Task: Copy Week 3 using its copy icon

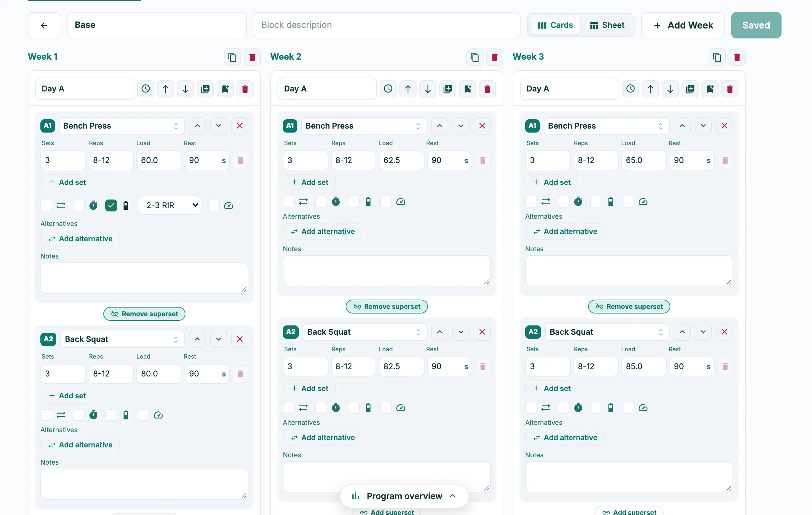Action: pos(717,57)
